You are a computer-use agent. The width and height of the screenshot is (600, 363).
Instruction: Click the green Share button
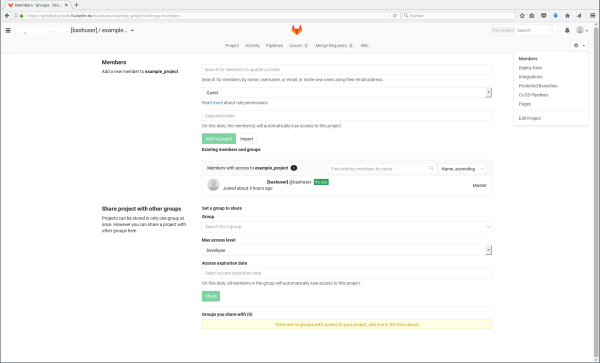tap(211, 296)
